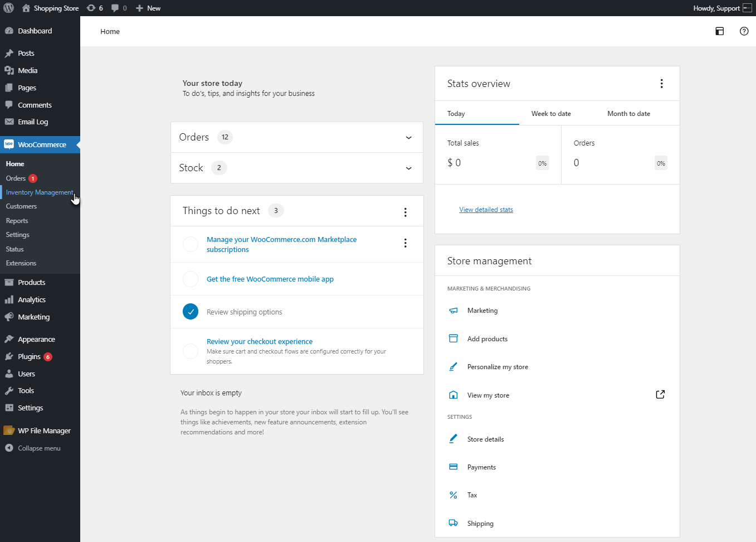Screen dimensions: 756x542
Task: Toggle the free mobile app task circle
Action: pyautogui.click(x=191, y=279)
